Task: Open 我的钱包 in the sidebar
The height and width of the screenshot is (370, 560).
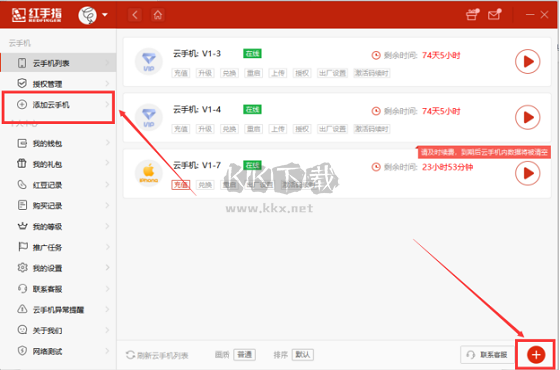Action: click(58, 144)
